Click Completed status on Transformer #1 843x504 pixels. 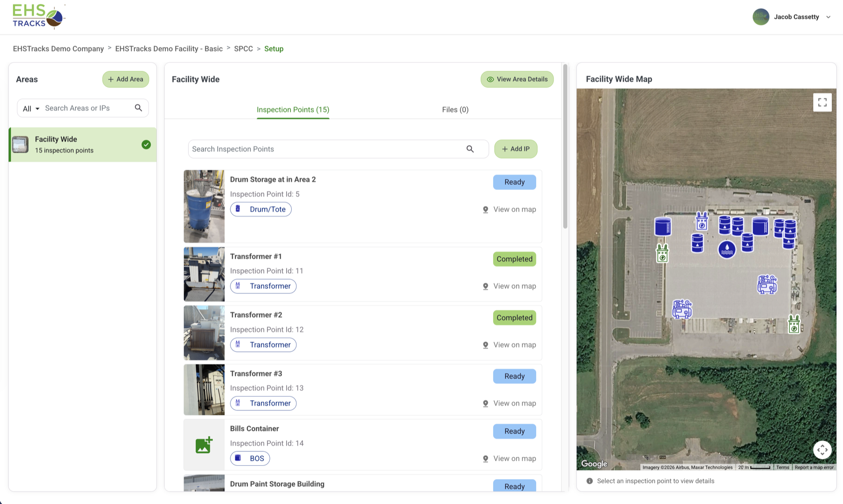click(514, 259)
